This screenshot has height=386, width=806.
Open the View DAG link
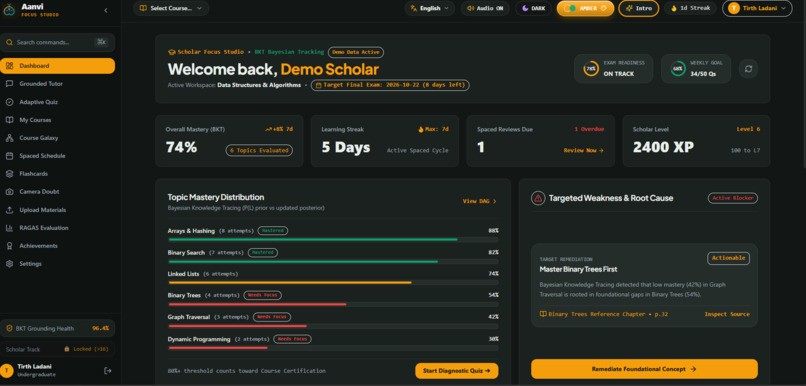[480, 201]
